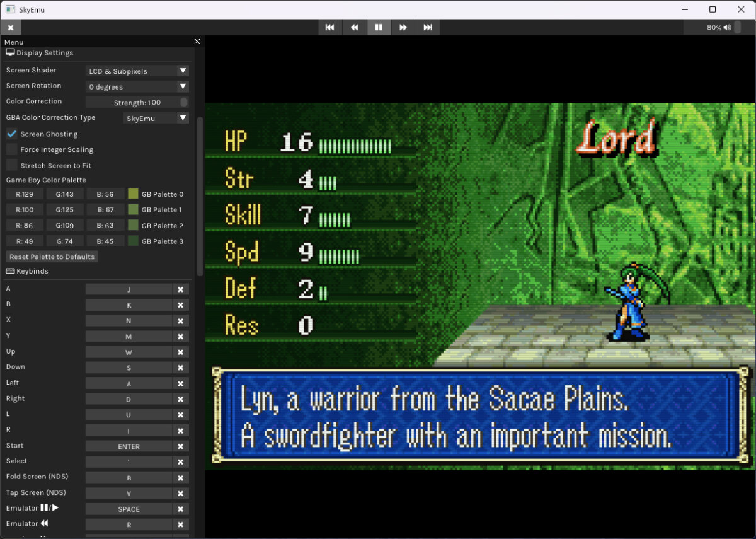Pause the emulation
This screenshot has width=756, height=539.
(379, 27)
